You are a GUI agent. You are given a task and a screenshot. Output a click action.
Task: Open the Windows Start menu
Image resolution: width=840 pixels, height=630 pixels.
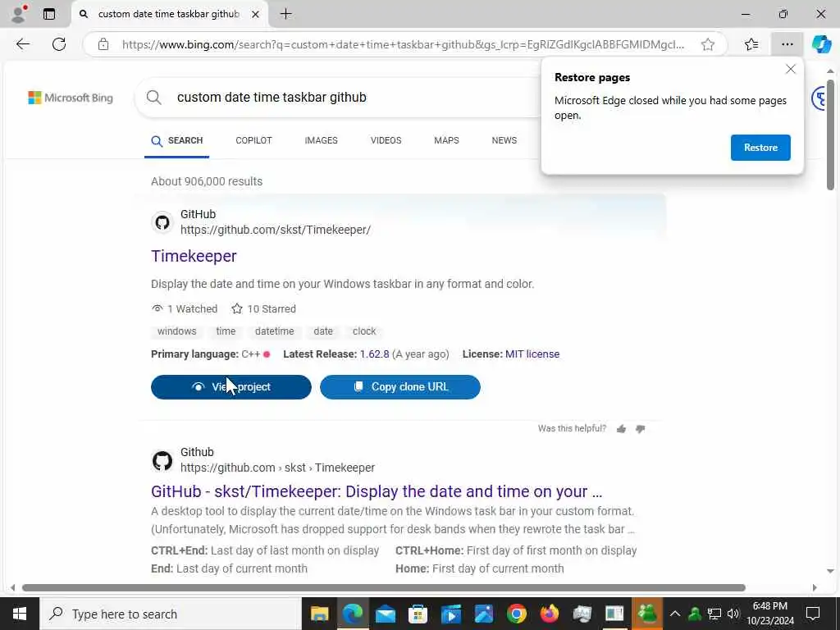20,614
